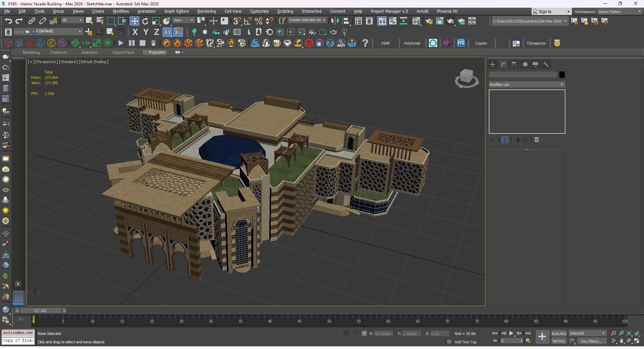Switch to the Modify panel tab
This screenshot has height=349, width=644.
pos(503,64)
